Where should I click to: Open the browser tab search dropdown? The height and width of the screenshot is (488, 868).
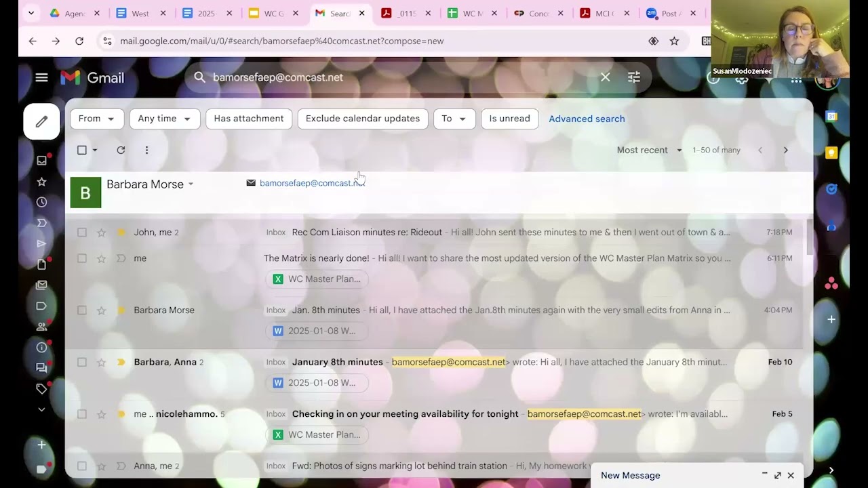31,13
